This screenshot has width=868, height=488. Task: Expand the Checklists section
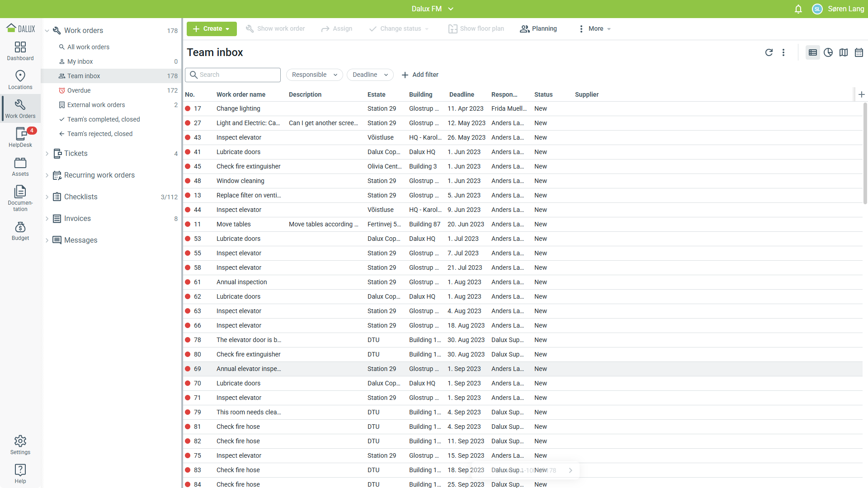tap(47, 197)
